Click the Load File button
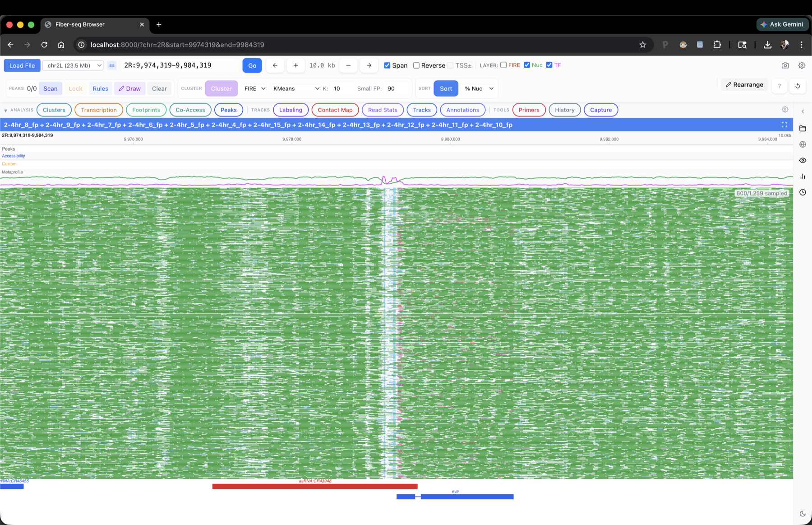 click(22, 65)
